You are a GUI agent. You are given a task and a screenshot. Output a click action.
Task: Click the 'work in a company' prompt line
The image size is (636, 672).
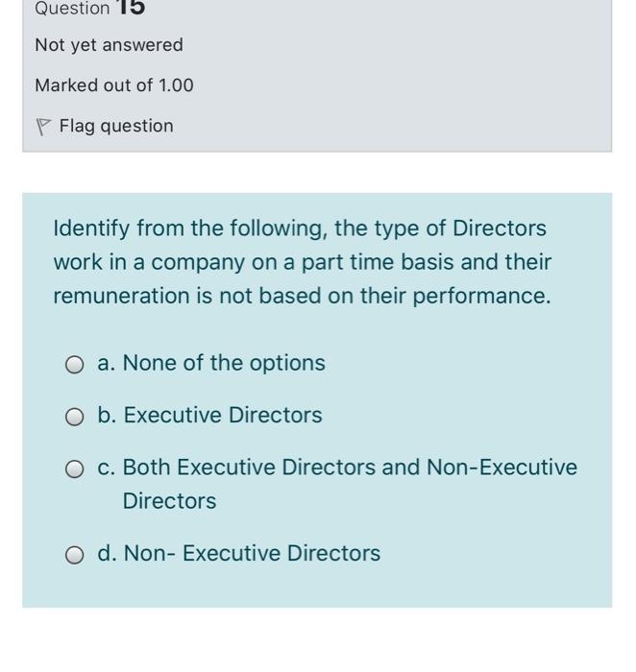(x=303, y=262)
